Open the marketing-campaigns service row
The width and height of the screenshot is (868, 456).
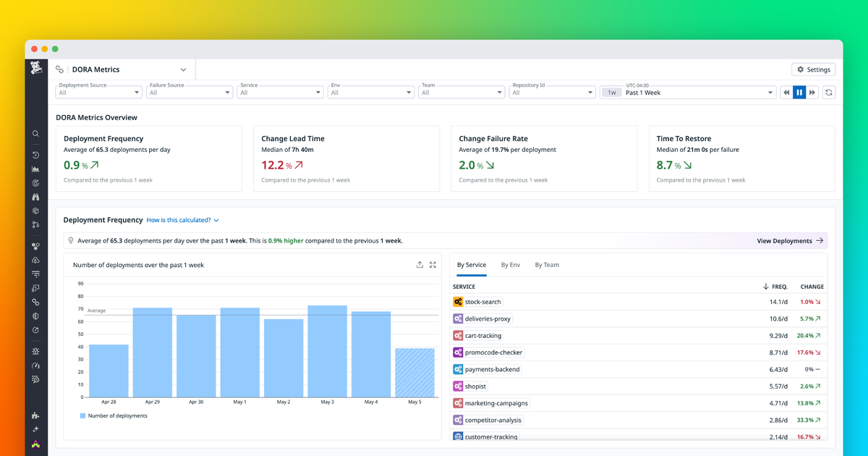pos(639,403)
